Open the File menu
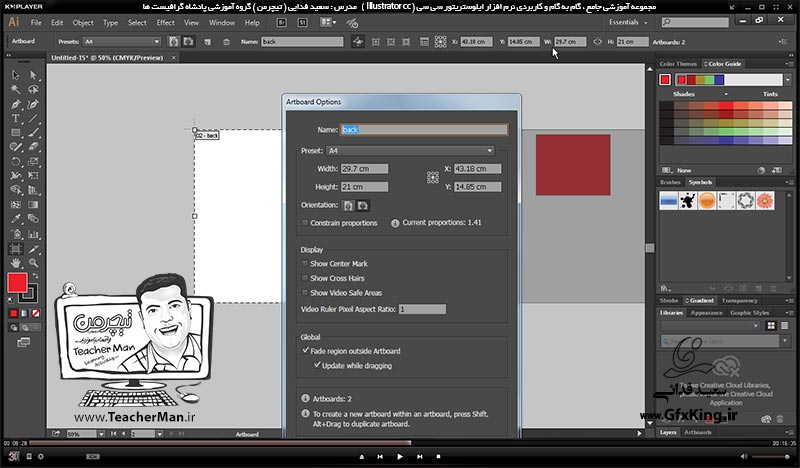This screenshot has height=468, width=800. [36, 22]
